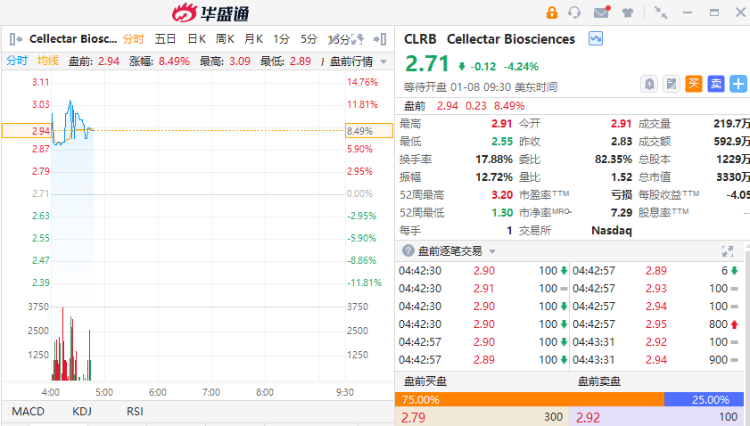Click the shrink window arrows icon
The width and height of the screenshot is (750, 426).
click(x=661, y=13)
